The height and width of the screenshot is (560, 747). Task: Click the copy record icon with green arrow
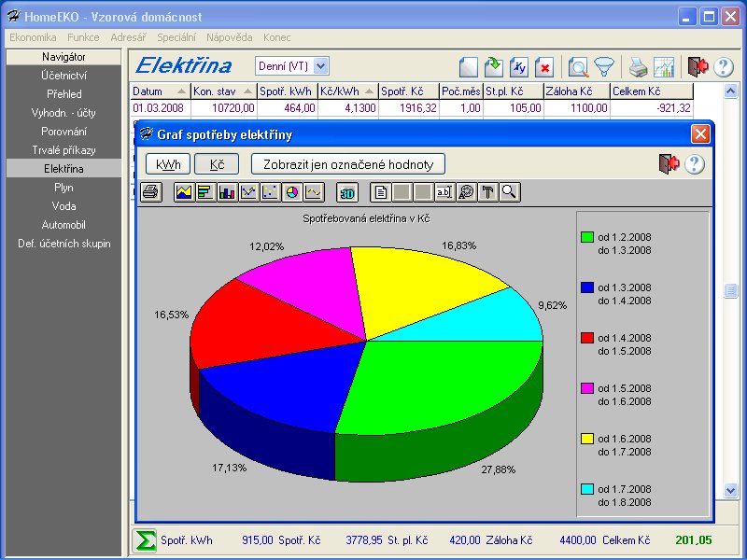[x=494, y=66]
